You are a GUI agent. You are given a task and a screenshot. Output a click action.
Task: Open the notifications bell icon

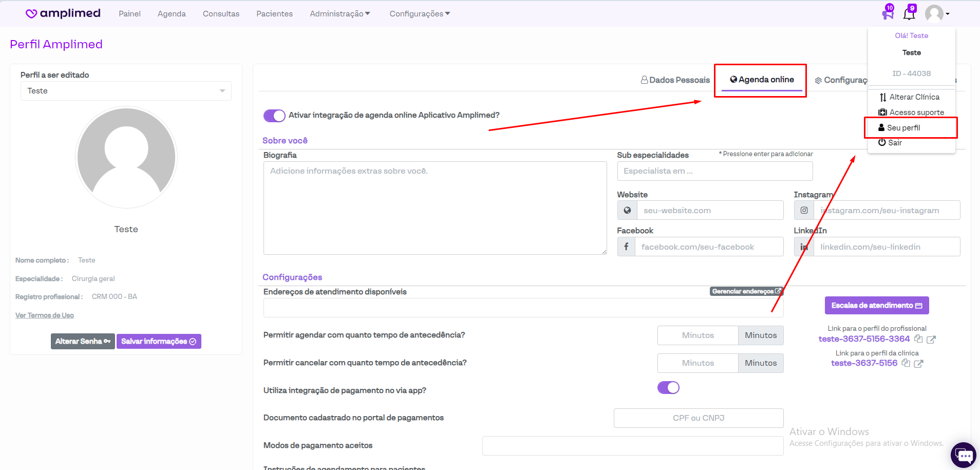point(909,14)
